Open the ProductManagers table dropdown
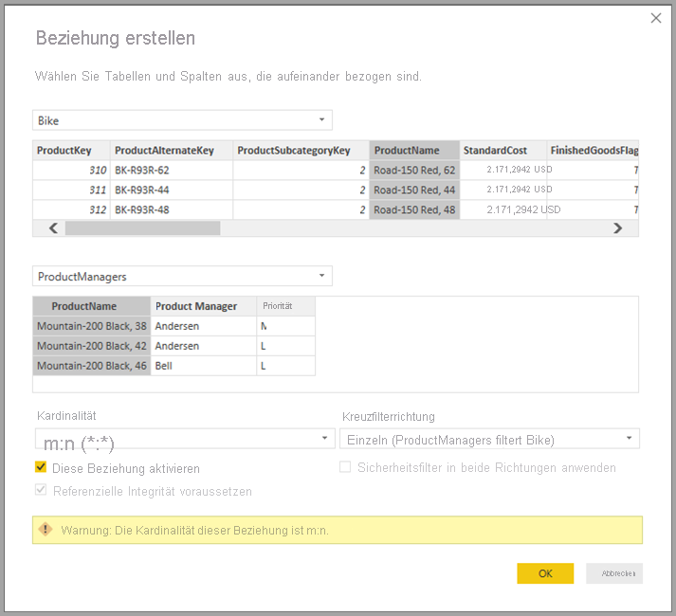 click(182, 277)
